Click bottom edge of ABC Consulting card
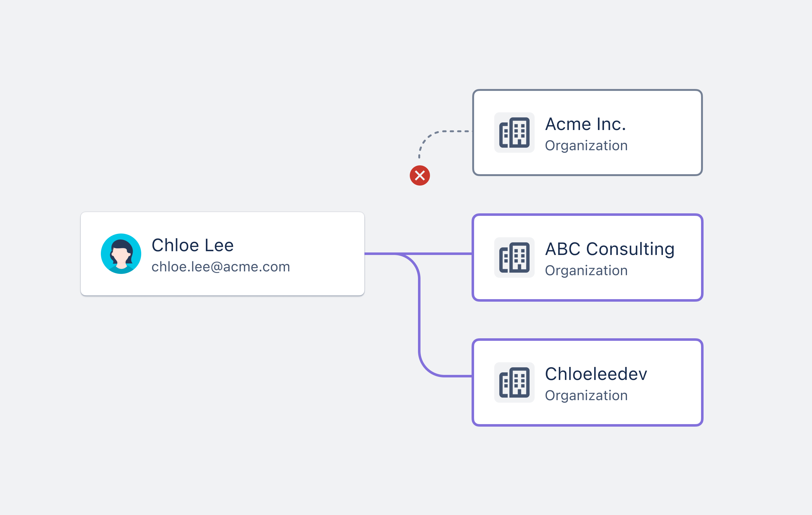812x515 pixels. pyautogui.click(x=588, y=300)
